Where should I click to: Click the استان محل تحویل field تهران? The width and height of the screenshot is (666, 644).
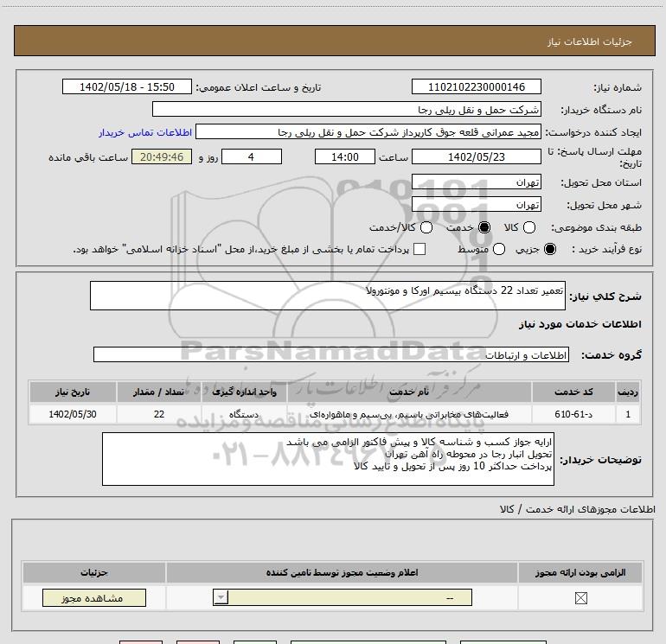[x=476, y=182]
